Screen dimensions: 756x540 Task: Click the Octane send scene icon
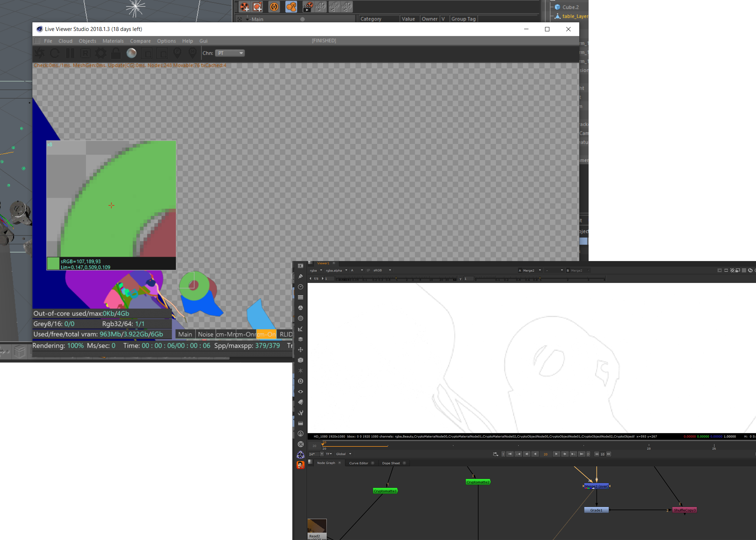coord(40,53)
